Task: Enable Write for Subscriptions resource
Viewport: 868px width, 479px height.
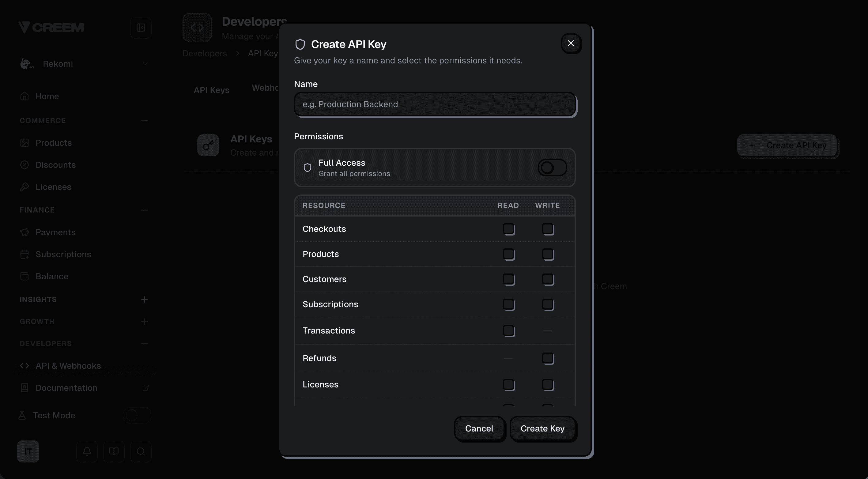Action: pos(548,304)
